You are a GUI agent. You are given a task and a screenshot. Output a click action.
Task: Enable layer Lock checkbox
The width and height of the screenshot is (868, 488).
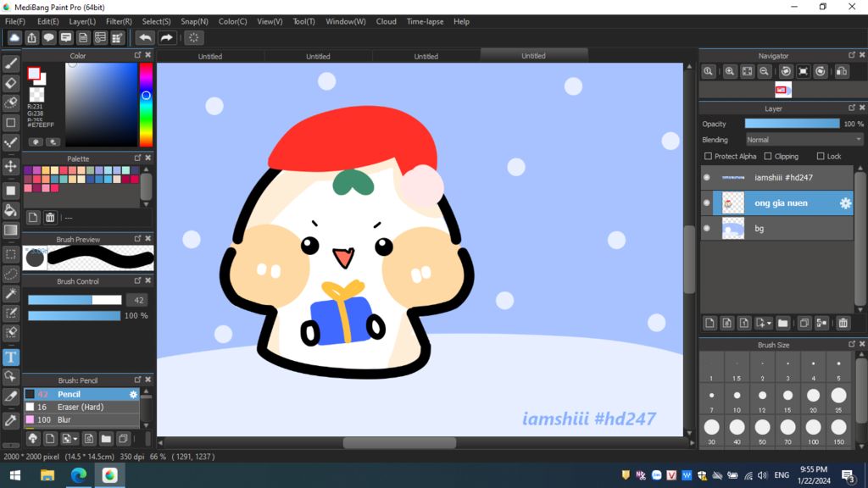point(821,157)
